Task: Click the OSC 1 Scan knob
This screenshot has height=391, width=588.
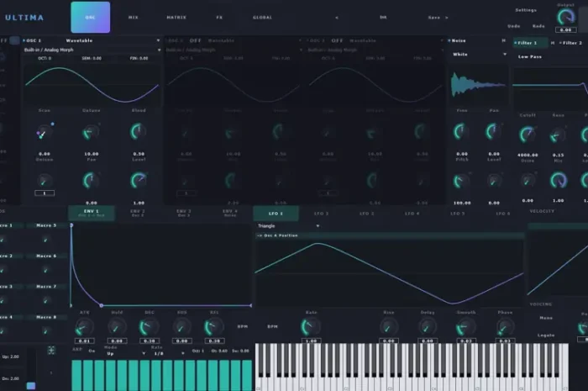Action: coord(45,132)
